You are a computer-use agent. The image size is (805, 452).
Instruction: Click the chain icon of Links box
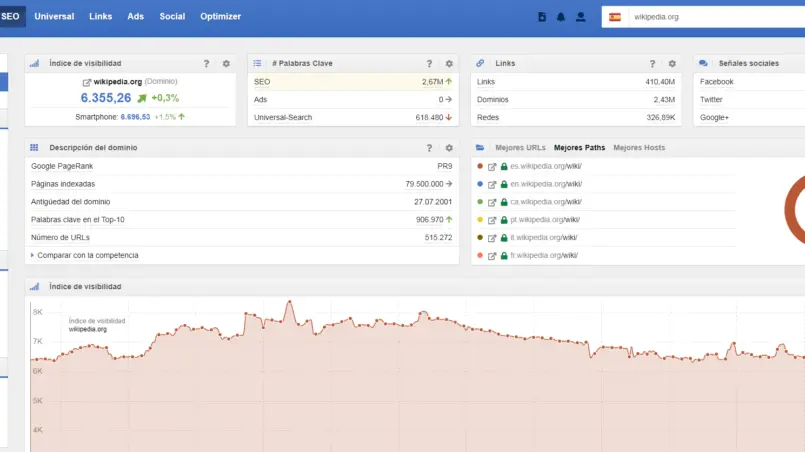click(x=480, y=63)
